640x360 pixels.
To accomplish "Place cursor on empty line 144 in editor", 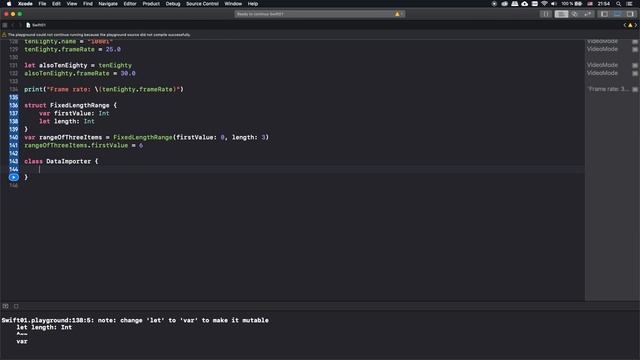I will click(x=302, y=169).
